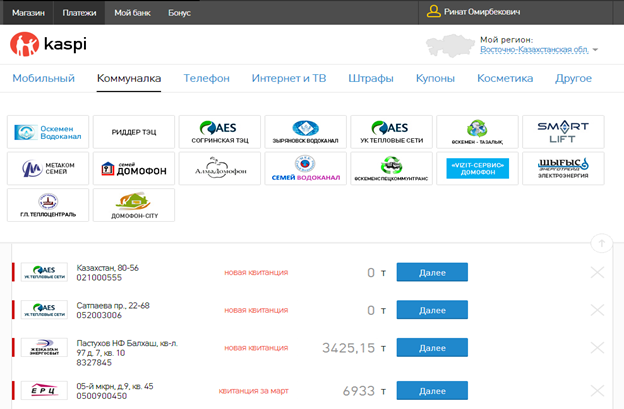Click account number 0500900450
The height and width of the screenshot is (409, 624).
pos(101,396)
